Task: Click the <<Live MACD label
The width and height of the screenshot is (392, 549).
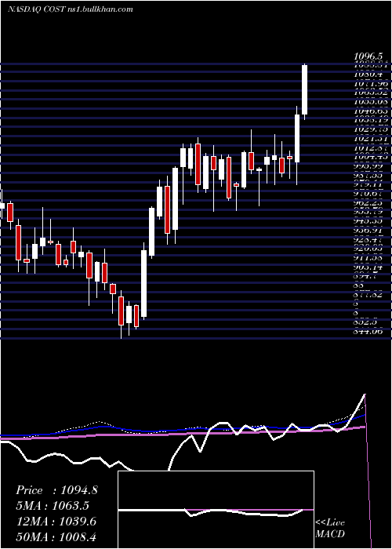Action: click(330, 528)
